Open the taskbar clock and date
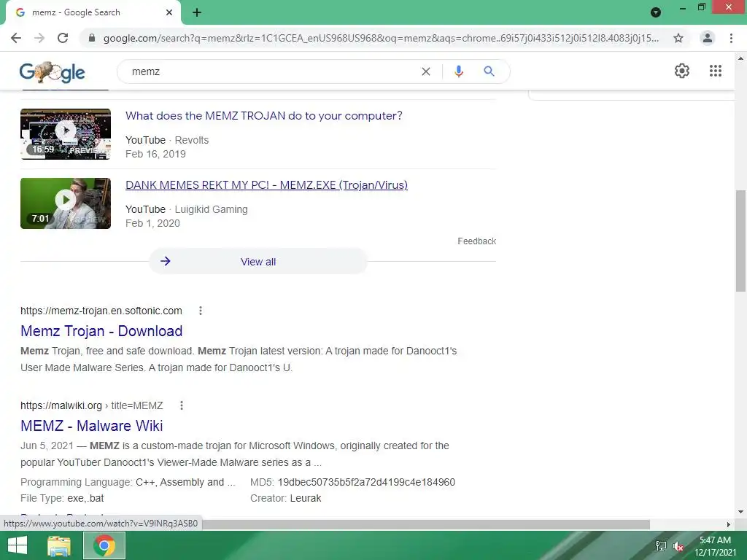The image size is (747, 560). point(715,546)
